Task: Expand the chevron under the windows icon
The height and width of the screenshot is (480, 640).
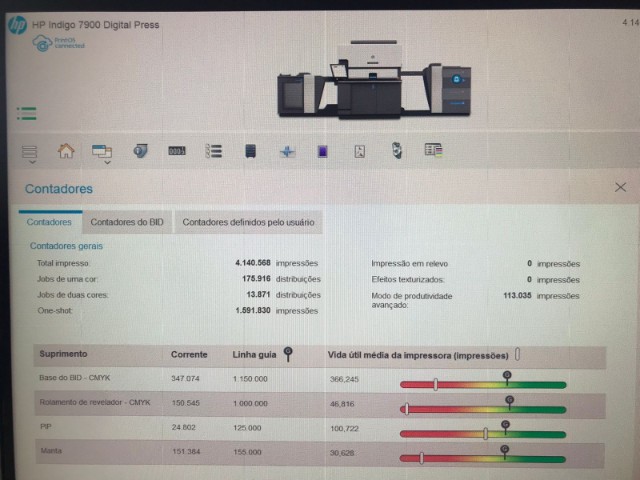Action: click(x=107, y=162)
